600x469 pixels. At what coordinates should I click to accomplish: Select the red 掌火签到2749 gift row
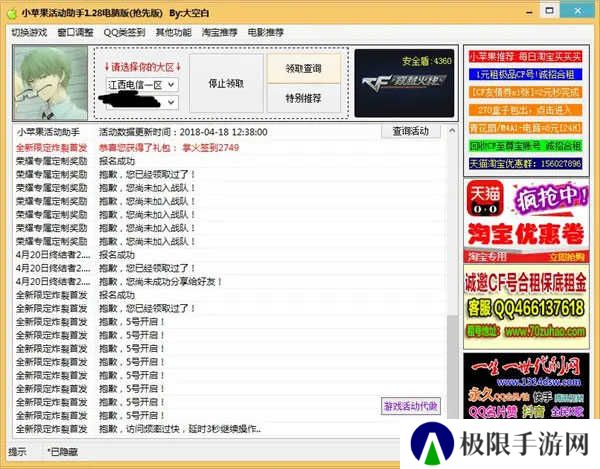230,148
